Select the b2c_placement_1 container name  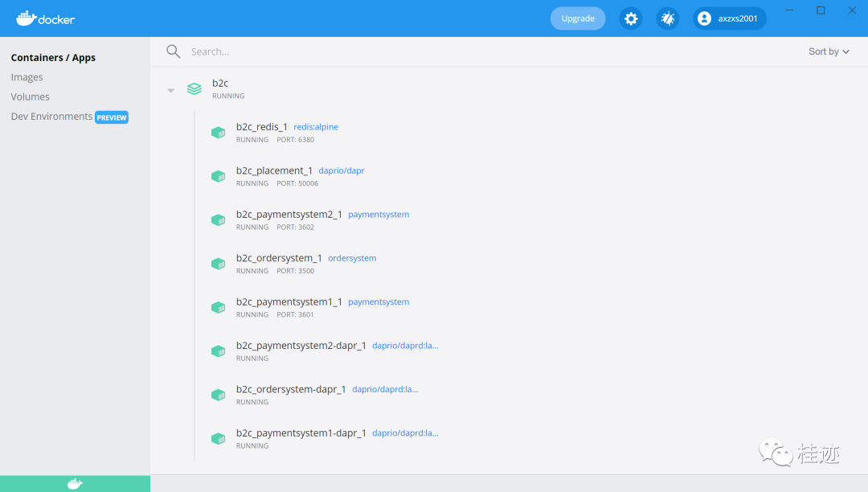(x=274, y=170)
